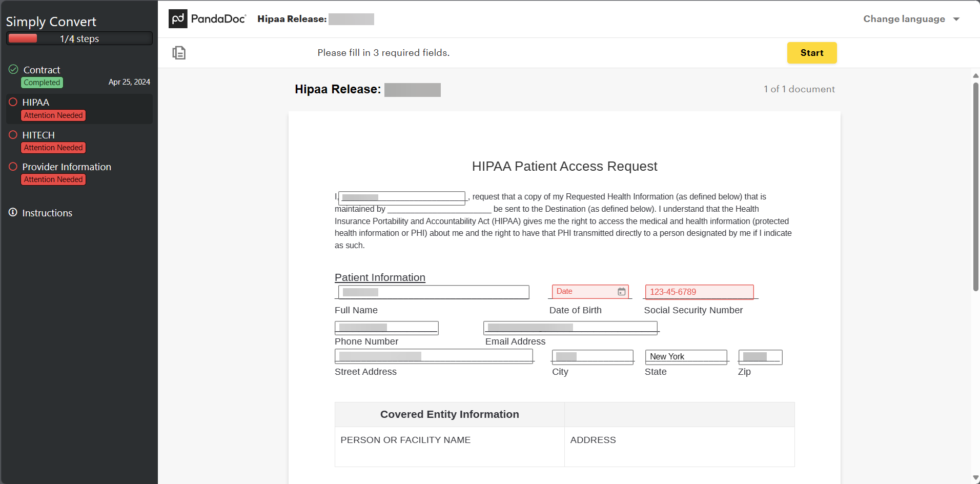Click the PandaDoc logo icon
The width and height of the screenshot is (980, 484).
tap(178, 19)
